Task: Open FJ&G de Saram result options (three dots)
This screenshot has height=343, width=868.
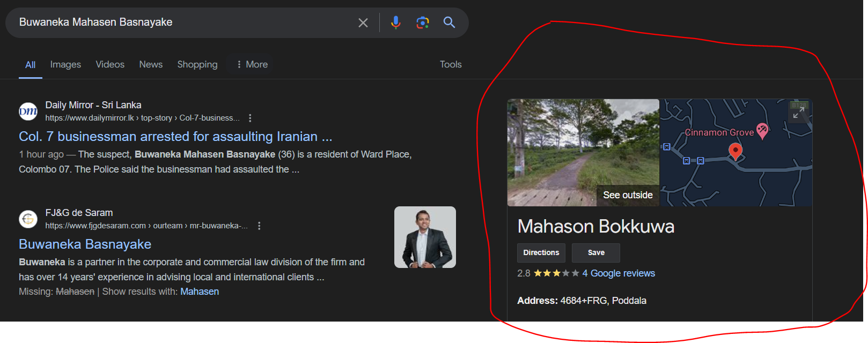Action: 259,226
